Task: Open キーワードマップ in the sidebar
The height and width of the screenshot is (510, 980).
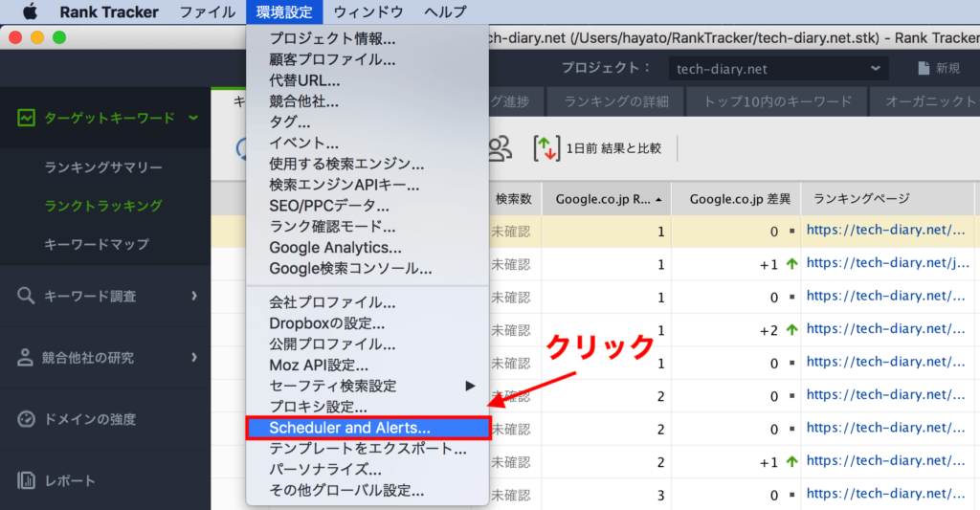Action: [x=97, y=244]
